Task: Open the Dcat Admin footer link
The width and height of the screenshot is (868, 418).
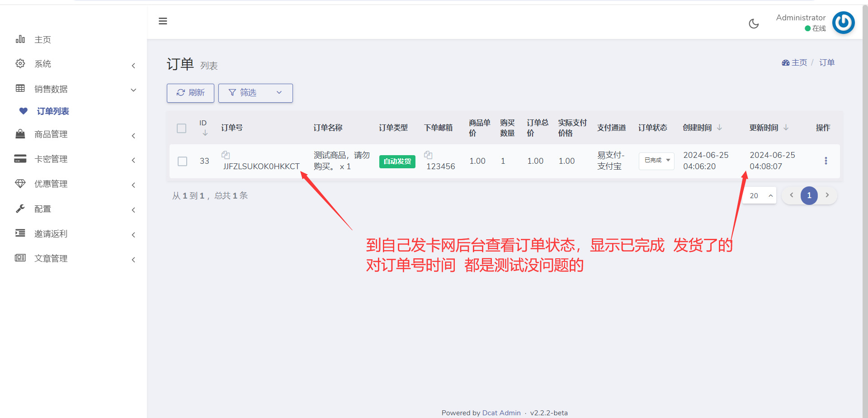Action: coord(501,413)
